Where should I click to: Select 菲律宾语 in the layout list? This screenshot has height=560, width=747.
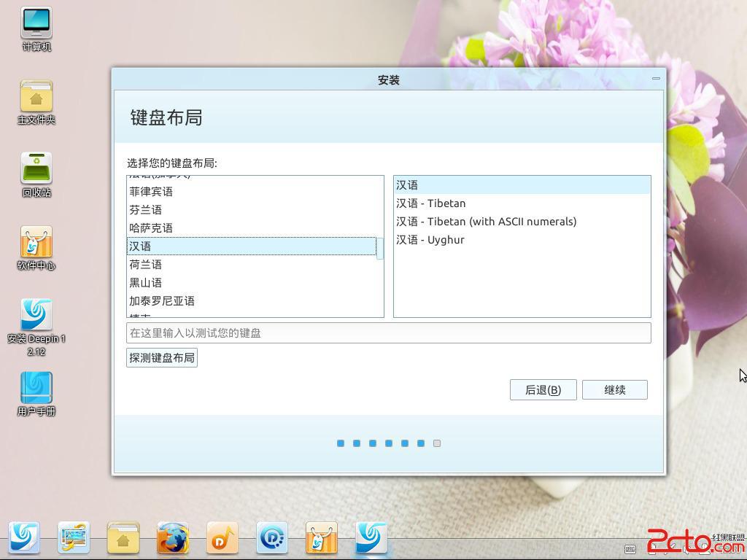pos(252,192)
